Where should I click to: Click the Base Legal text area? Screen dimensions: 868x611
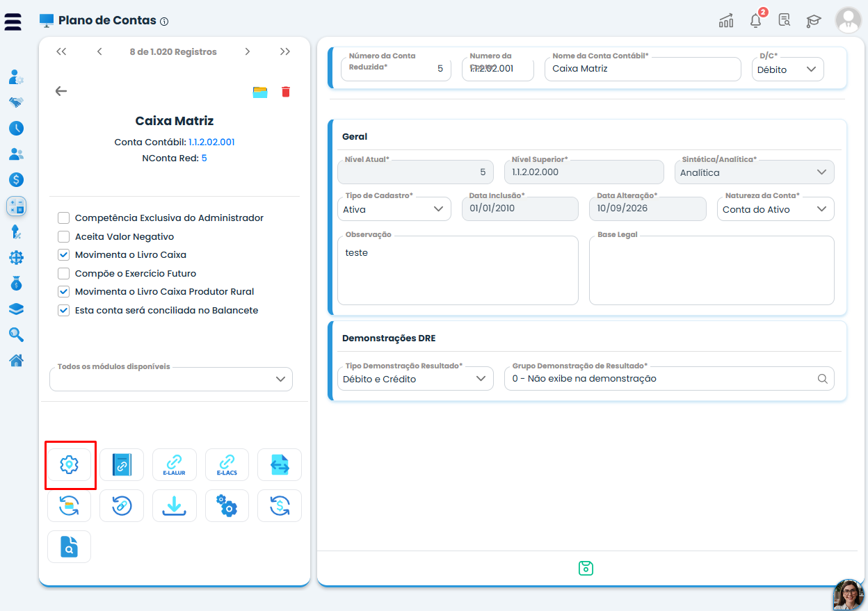pyautogui.click(x=712, y=270)
